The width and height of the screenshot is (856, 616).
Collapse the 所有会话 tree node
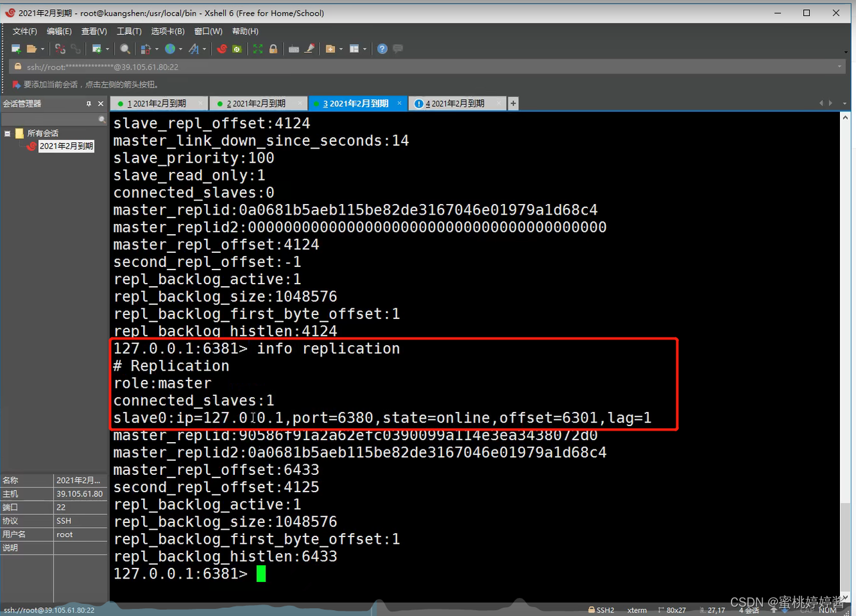pos(7,133)
